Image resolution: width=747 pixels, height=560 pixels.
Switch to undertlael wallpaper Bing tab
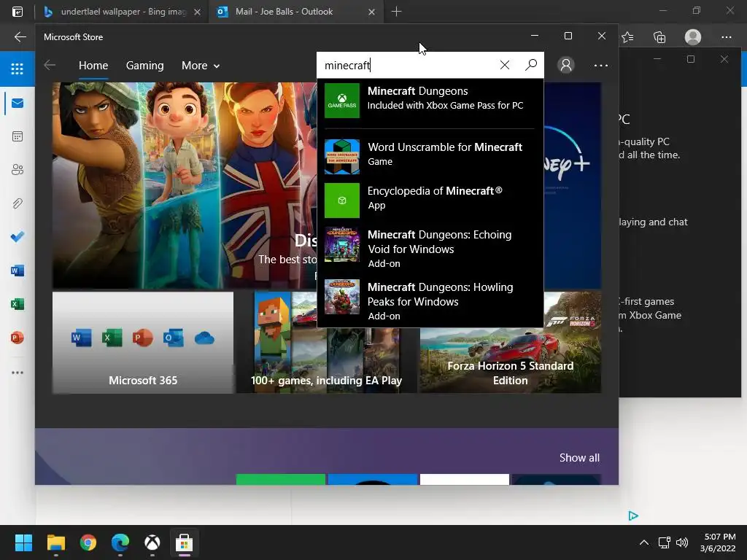pyautogui.click(x=123, y=12)
